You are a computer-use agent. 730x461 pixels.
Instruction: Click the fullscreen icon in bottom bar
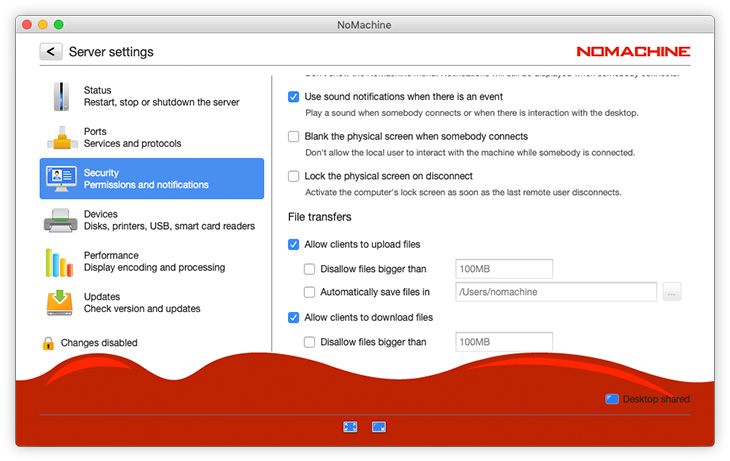[350, 427]
